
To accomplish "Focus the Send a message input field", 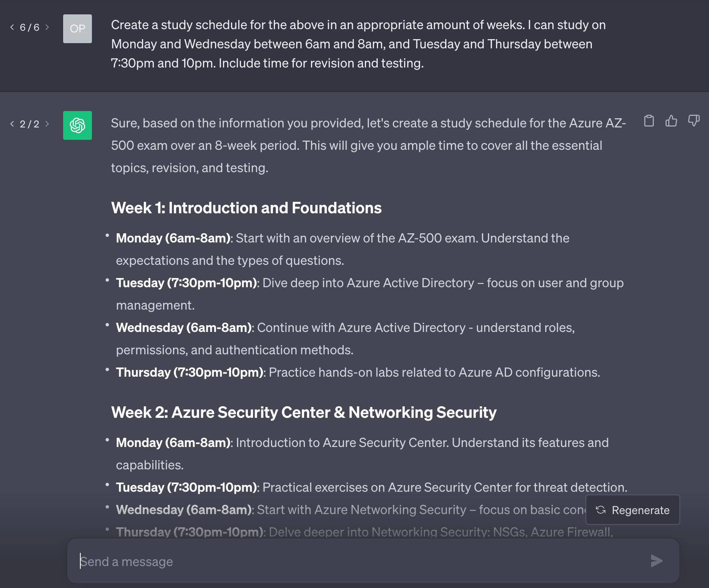I will (360, 561).
